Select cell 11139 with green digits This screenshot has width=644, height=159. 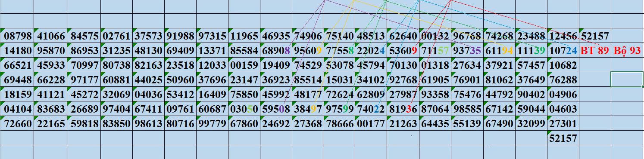click(x=531, y=51)
